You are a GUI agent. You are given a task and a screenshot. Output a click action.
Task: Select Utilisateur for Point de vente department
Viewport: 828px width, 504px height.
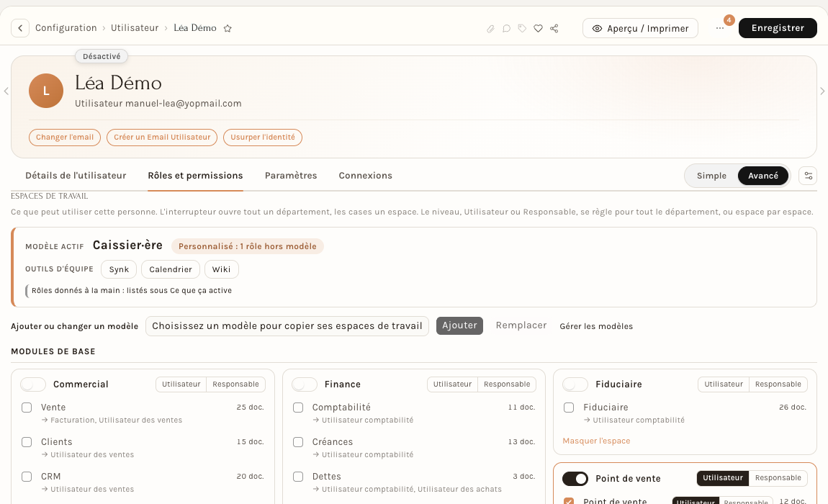[x=723, y=478]
